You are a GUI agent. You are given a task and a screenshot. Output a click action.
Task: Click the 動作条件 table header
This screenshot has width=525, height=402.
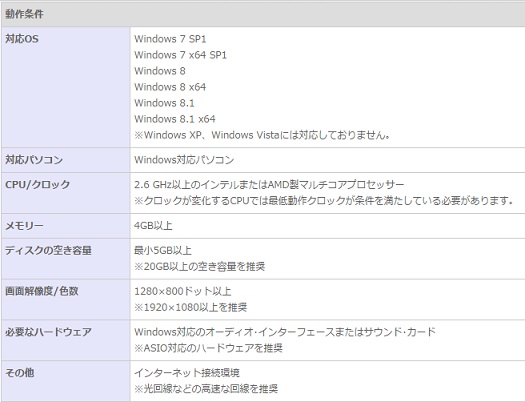(x=263, y=14)
